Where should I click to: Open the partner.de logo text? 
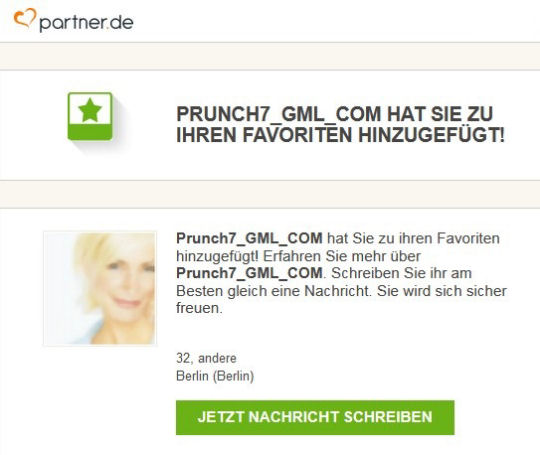point(86,22)
